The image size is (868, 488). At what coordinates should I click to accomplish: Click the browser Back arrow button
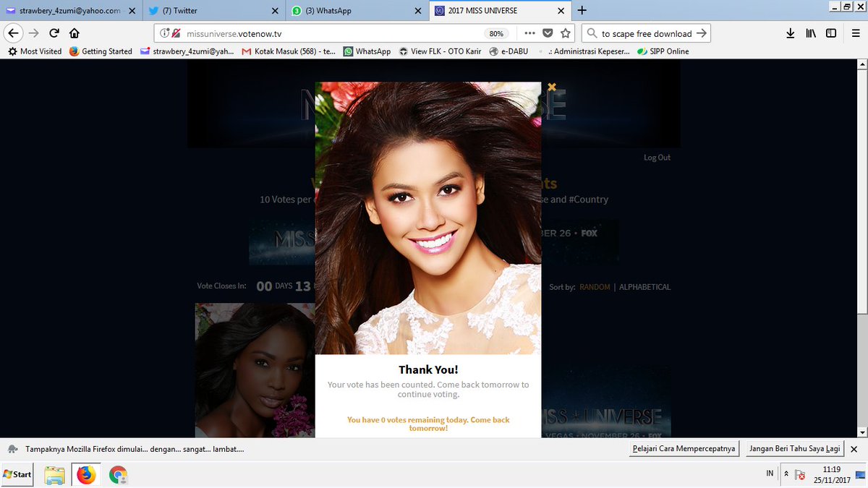tap(12, 33)
